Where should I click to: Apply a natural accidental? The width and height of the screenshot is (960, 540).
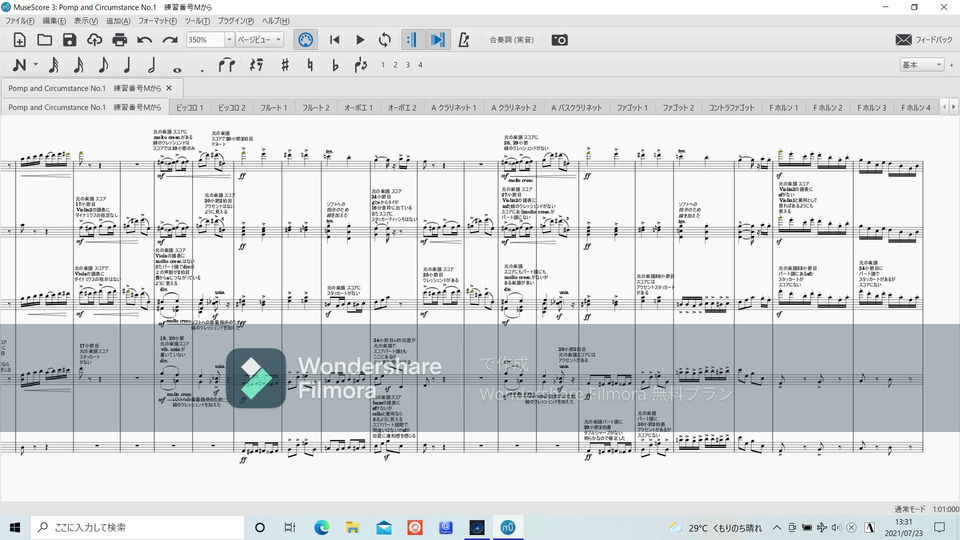(x=310, y=65)
